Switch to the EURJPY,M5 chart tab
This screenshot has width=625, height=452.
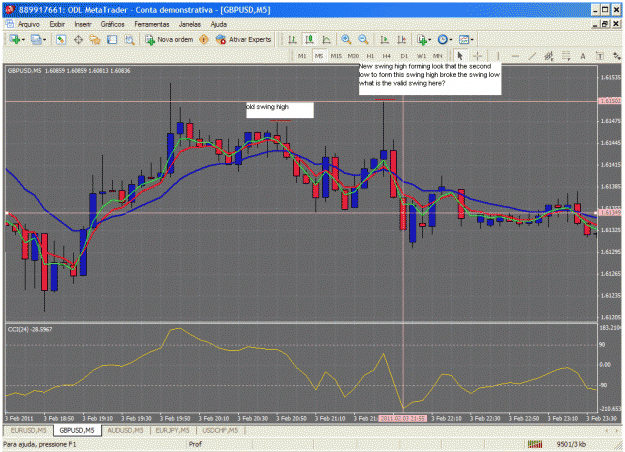pyautogui.click(x=173, y=430)
